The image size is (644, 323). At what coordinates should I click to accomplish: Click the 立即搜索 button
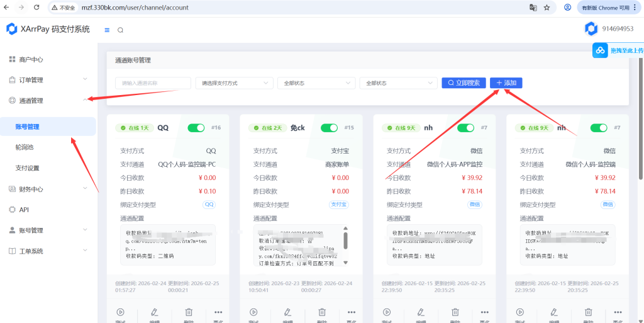pos(464,82)
